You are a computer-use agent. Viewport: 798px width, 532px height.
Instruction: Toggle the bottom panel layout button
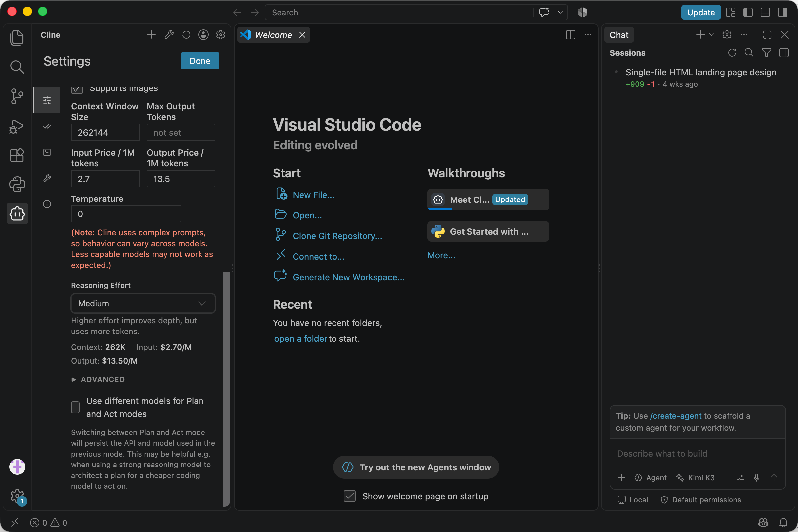pyautogui.click(x=765, y=13)
